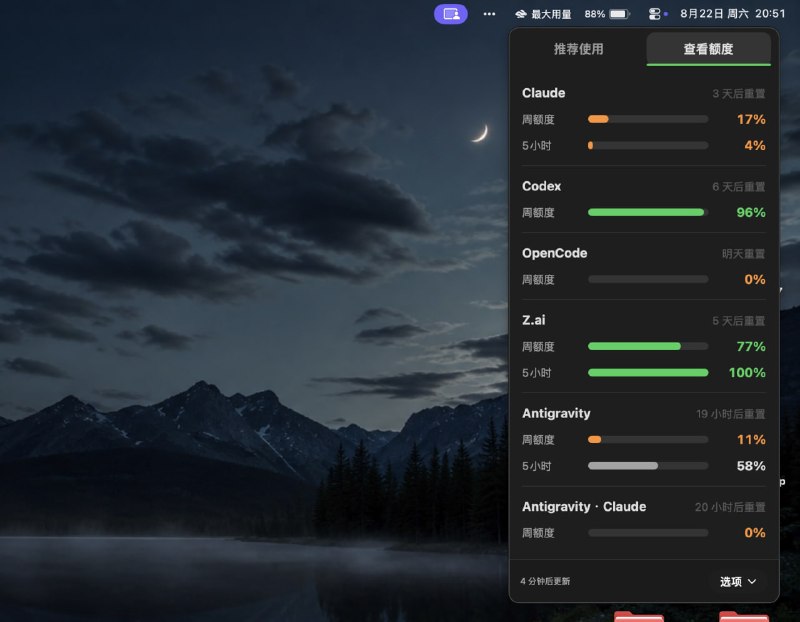Screen dimensions: 800x622
Task: Open the purple screen-sharing menu bar icon
Action: click(x=451, y=14)
